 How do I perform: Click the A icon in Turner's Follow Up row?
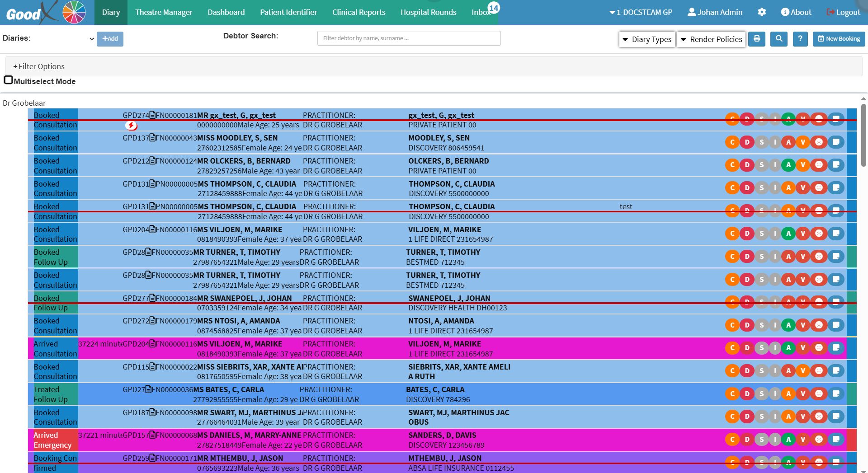[788, 257]
